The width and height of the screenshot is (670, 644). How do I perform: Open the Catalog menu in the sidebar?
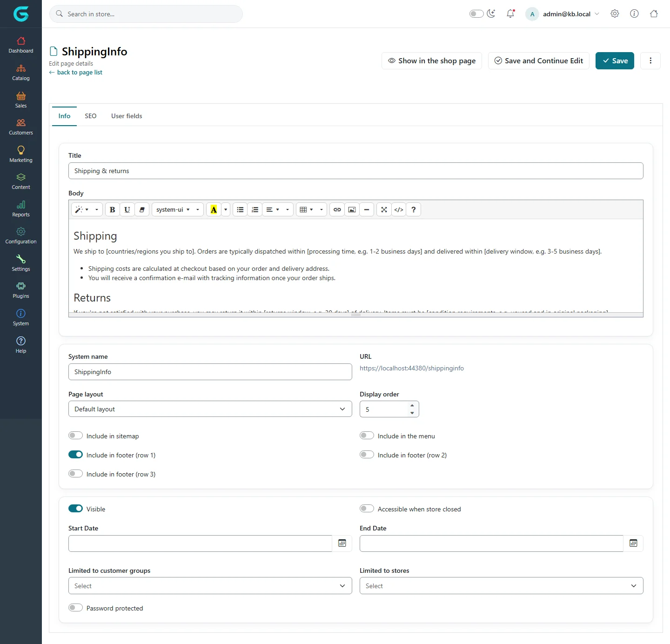click(21, 72)
